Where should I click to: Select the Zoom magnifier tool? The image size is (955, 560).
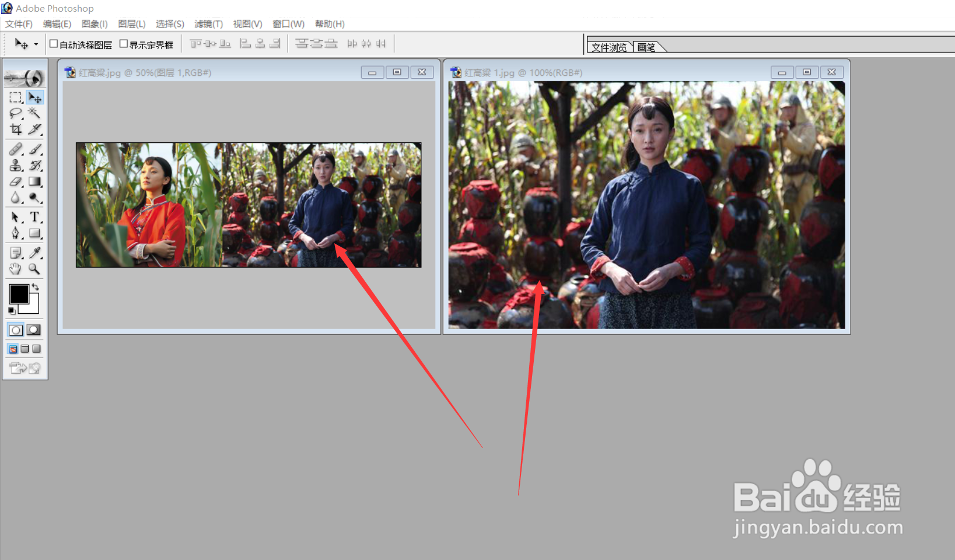tap(35, 269)
